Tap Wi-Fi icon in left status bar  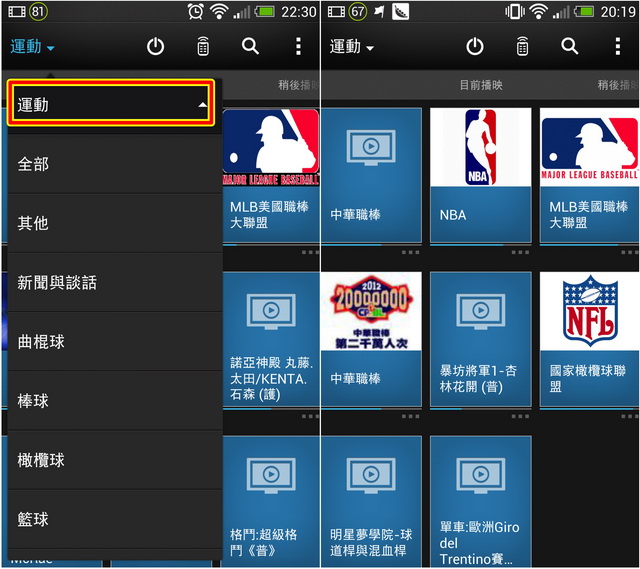click(x=219, y=12)
